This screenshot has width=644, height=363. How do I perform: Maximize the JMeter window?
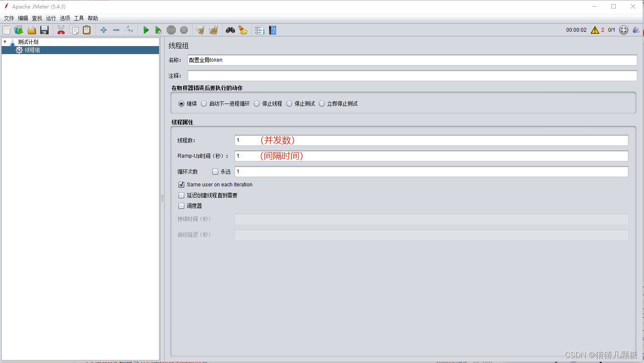coord(614,6)
